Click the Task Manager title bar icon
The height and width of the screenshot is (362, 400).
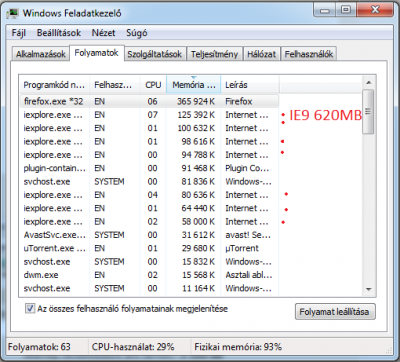[x=12, y=13]
